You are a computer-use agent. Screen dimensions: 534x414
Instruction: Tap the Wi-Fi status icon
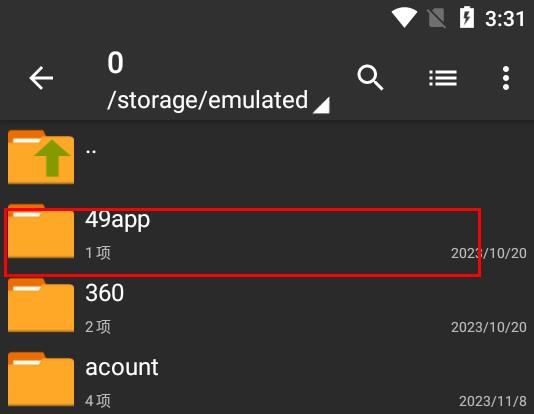404,18
